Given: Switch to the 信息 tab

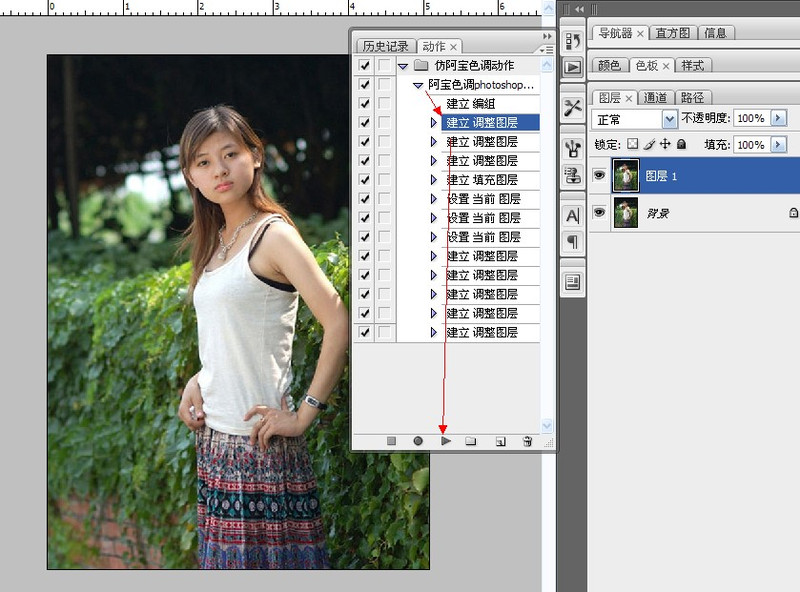Looking at the screenshot, I should tap(716, 33).
